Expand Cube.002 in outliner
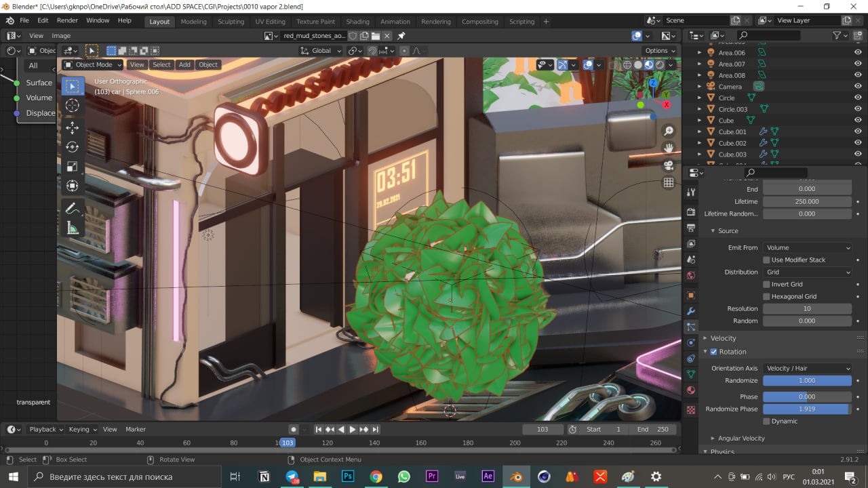 tap(701, 143)
